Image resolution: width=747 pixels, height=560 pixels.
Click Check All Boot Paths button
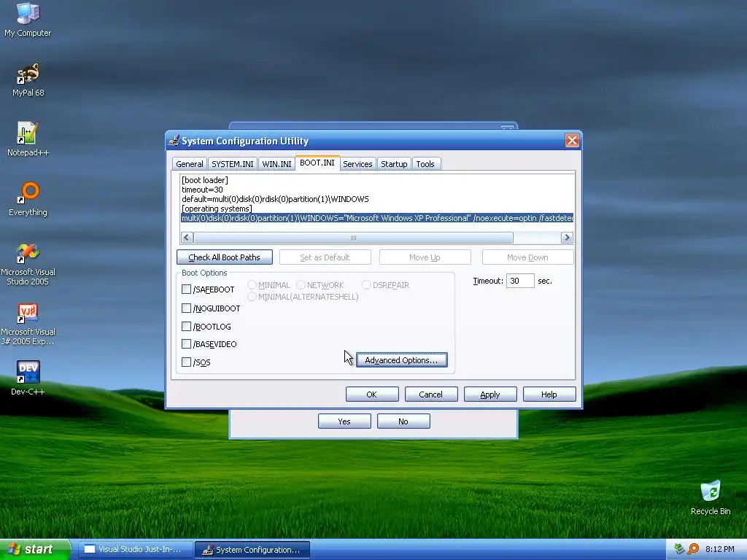225,257
